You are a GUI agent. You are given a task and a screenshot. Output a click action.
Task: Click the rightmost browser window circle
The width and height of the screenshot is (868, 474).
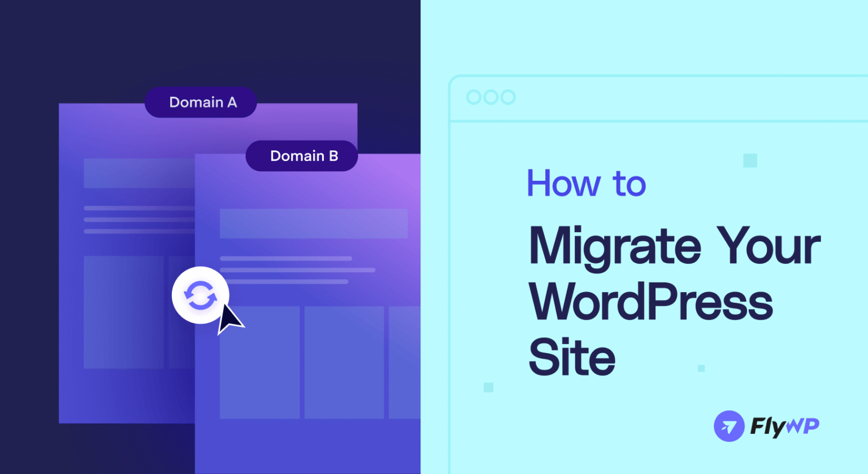click(509, 97)
